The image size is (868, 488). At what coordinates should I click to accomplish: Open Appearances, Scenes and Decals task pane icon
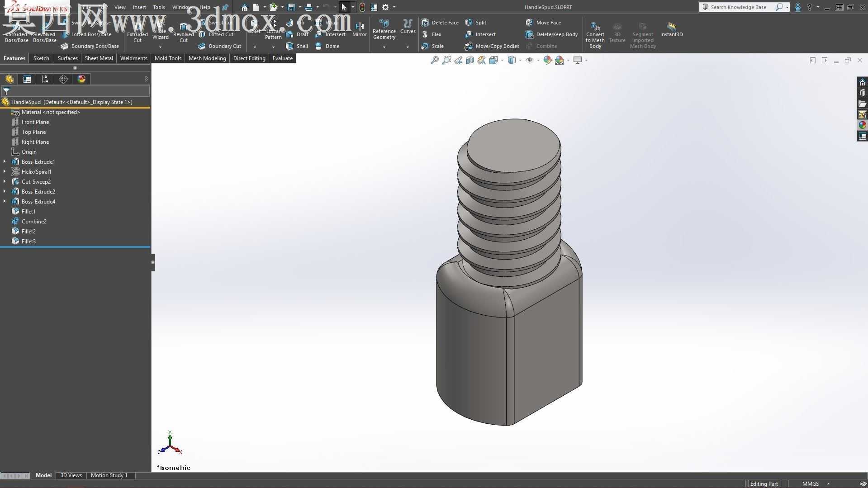[x=863, y=125]
